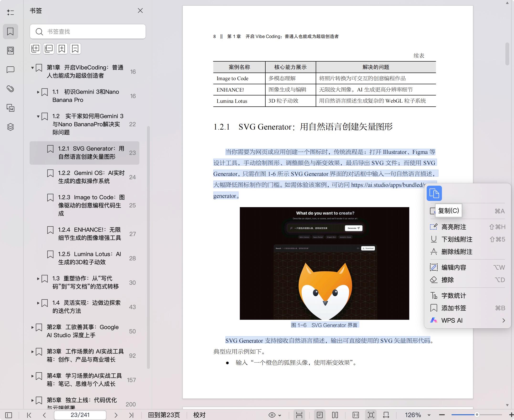Expand the 1.3 重塑协作 bookmark

tap(38, 279)
